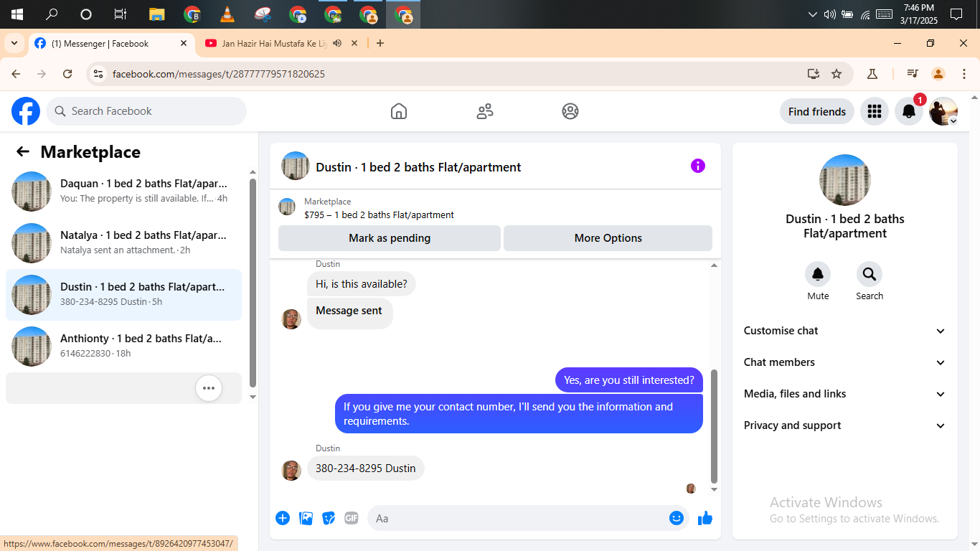Open Chrome three-dot menu
Image resolution: width=980 pixels, height=551 pixels.
point(964,74)
